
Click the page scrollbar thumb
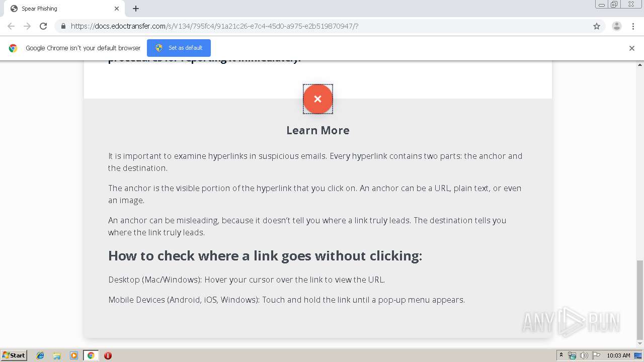click(640, 300)
